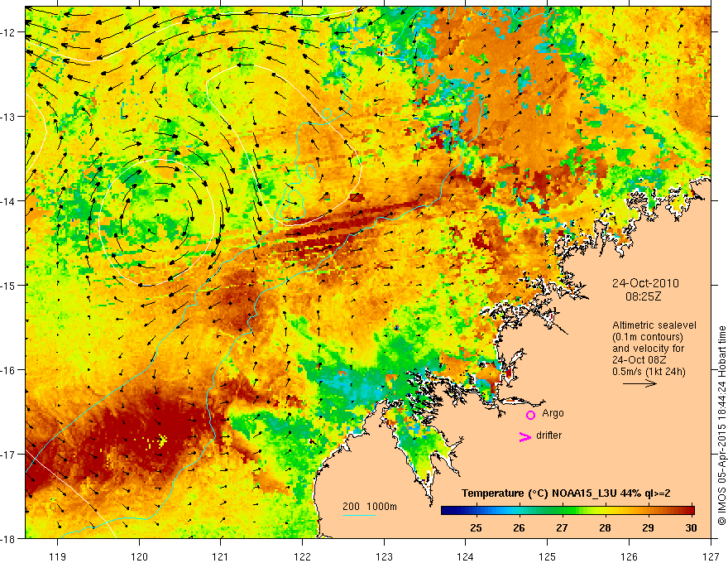Click the '122' longitude axis label
This screenshot has width=728, height=563.
pyautogui.click(x=302, y=556)
